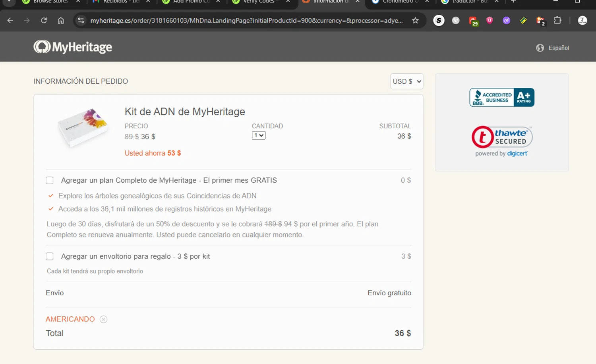Click the Envío gratuito text
This screenshot has width=596, height=364.
click(x=389, y=293)
